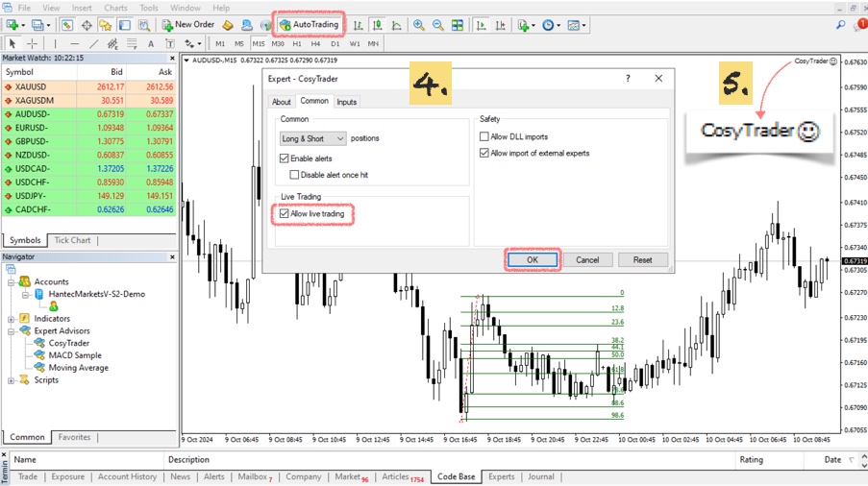Expand the Indicators tree node
Image resolution: width=868 pixels, height=486 pixels.
12,319
